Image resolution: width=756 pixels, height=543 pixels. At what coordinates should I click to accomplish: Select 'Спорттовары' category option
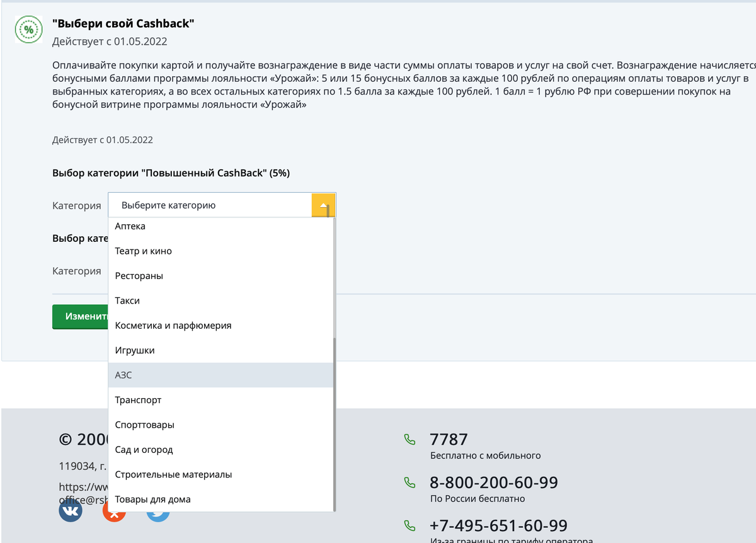(x=220, y=425)
